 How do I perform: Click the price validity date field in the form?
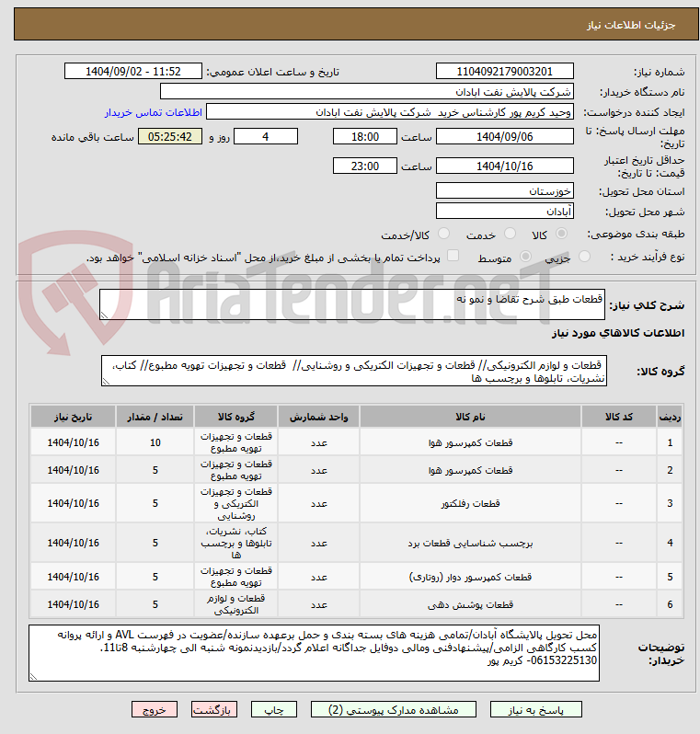pyautogui.click(x=504, y=166)
